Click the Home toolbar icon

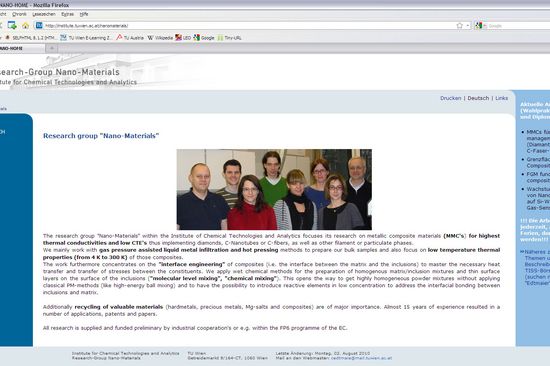pyautogui.click(x=26, y=26)
